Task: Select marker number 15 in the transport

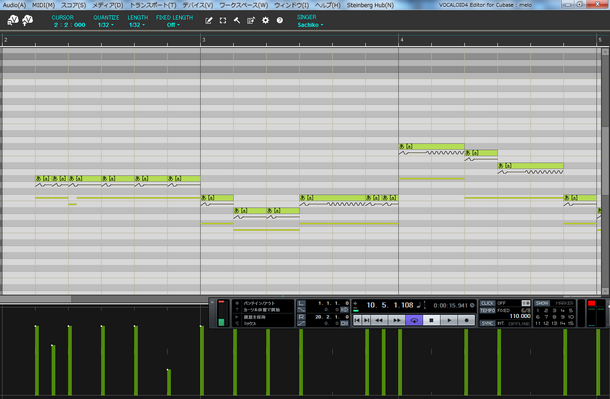Action: coord(571,324)
